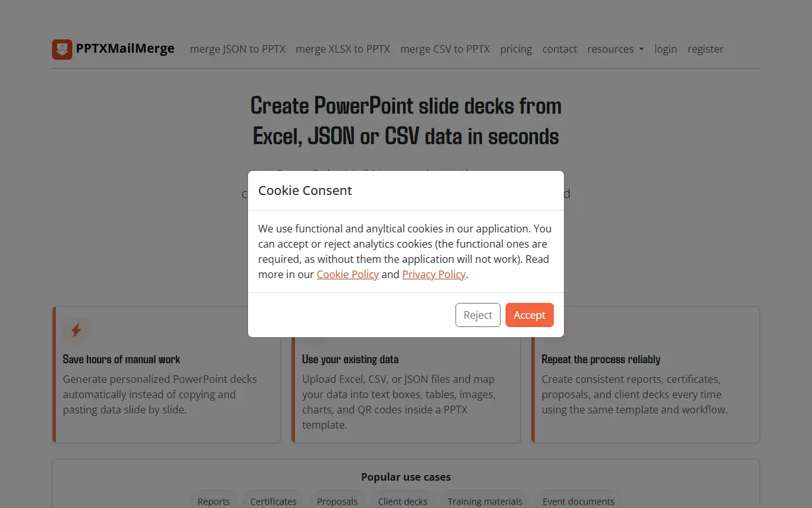Open the Cookie Policy link

coord(348,274)
